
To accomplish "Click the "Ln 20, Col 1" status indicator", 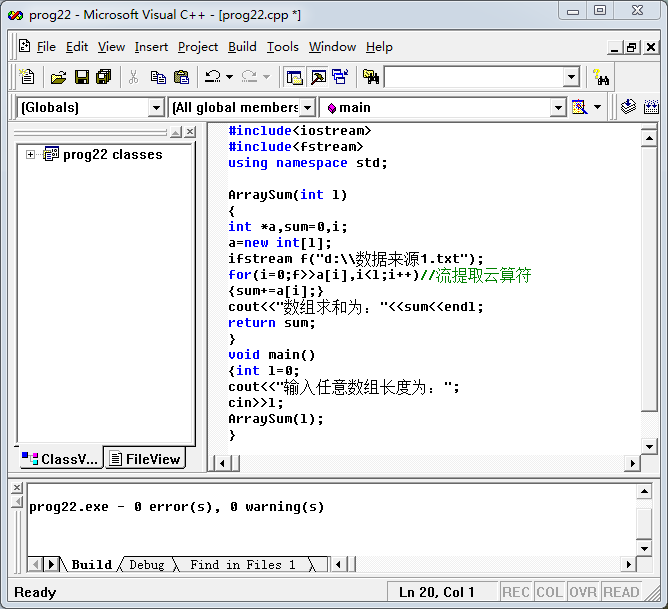I will 436,592.
